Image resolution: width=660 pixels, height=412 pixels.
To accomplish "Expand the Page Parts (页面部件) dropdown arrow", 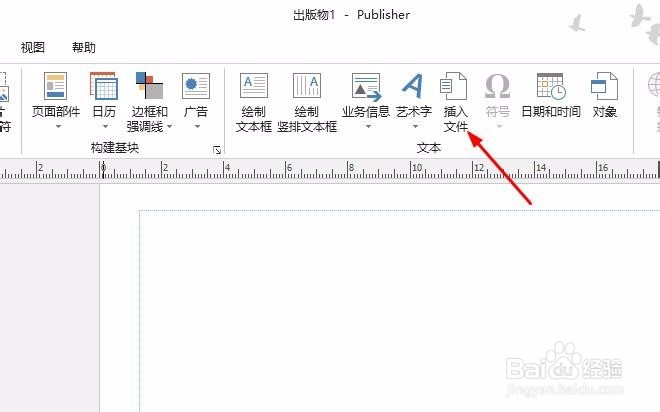I will [x=58, y=126].
